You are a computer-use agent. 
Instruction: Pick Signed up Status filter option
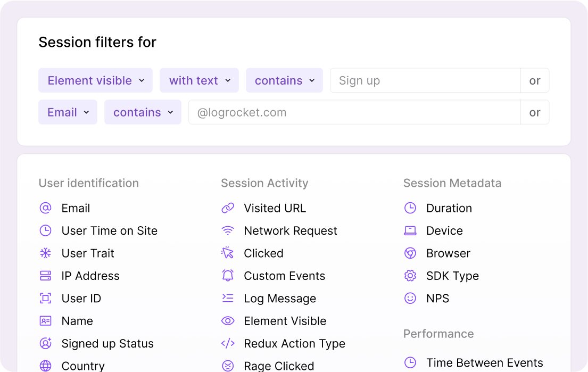click(107, 344)
